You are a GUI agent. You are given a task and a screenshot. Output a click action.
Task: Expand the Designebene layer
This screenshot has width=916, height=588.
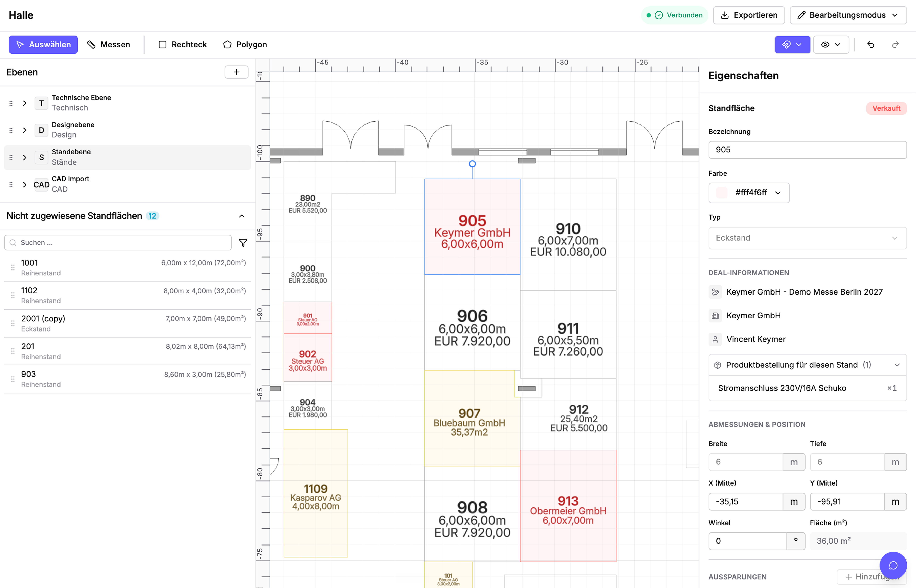pyautogui.click(x=25, y=130)
